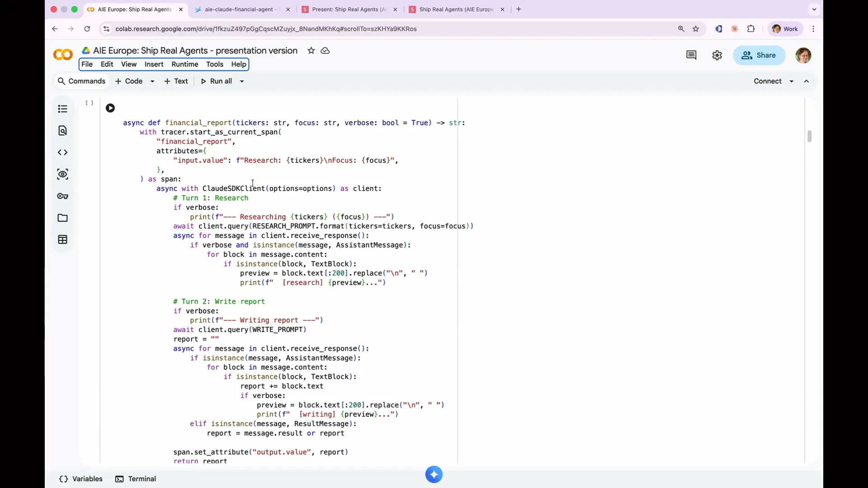Bookmark this page with the star

pyautogui.click(x=696, y=29)
